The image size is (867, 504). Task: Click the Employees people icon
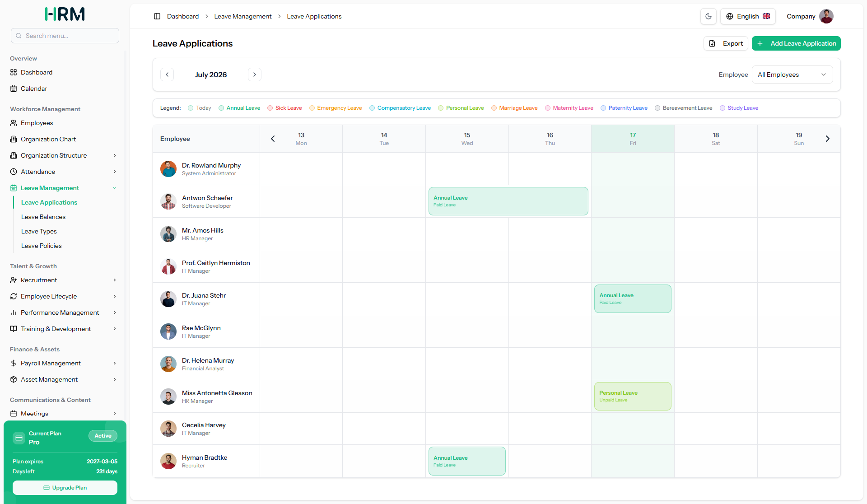(14, 123)
